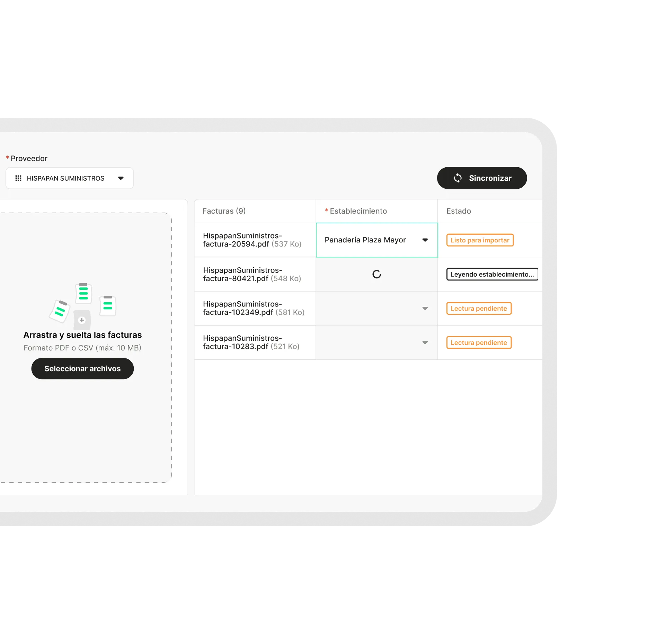Open establishment dropdown for factura-102349.pdf
Screen dimensions: 665x644
coord(425,308)
